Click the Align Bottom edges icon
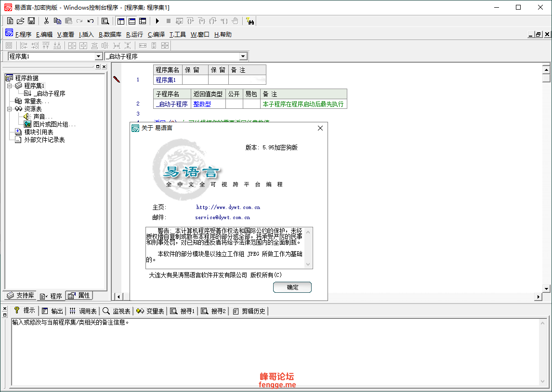Viewport: 552px width, 392px height. 57,45
